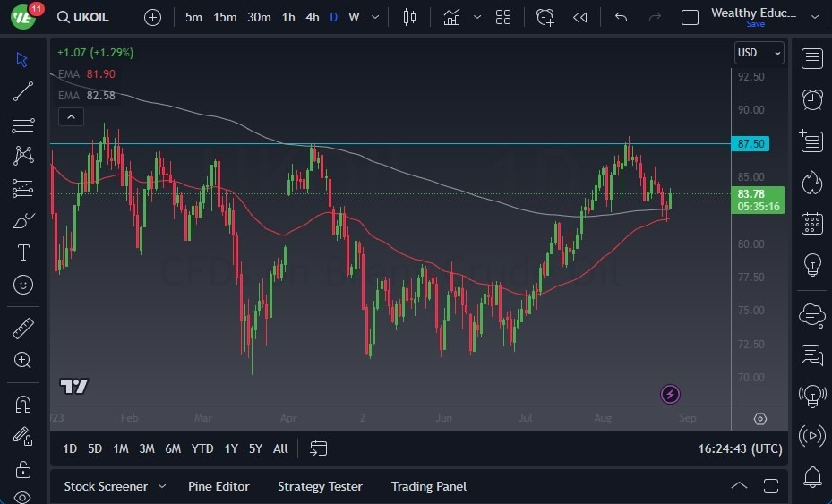Click the bar replay rewind icon

580,17
